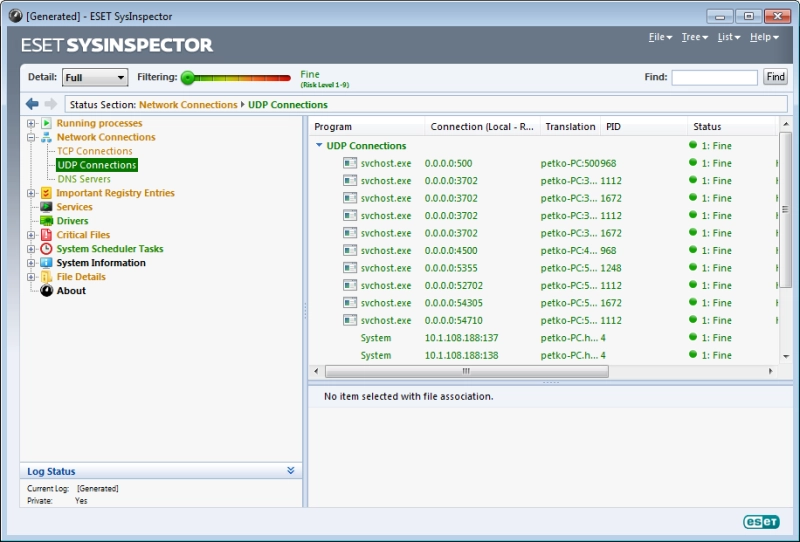This screenshot has height=542, width=800.
Task: Expand the Important Registry Entries node
Action: (x=31, y=193)
